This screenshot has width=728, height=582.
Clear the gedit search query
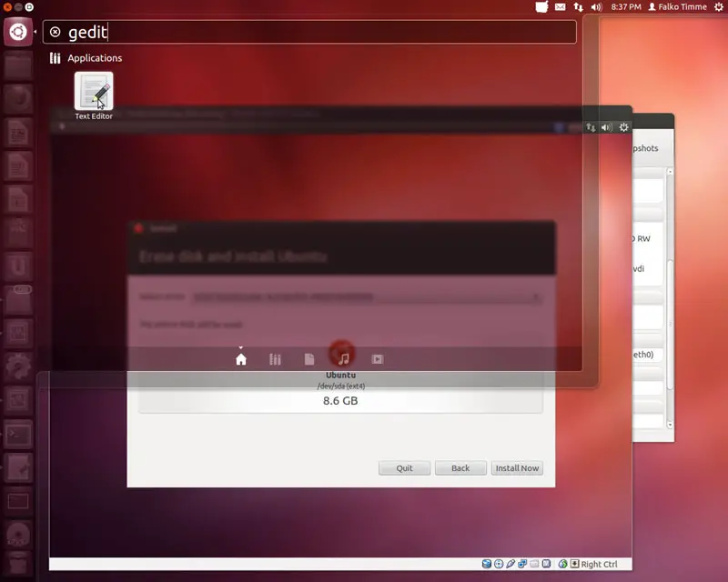pyautogui.click(x=56, y=32)
